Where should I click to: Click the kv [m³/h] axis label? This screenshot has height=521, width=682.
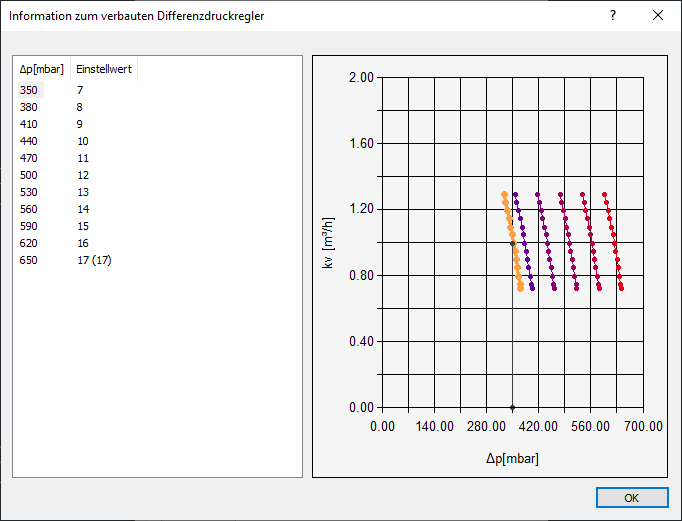tap(328, 243)
